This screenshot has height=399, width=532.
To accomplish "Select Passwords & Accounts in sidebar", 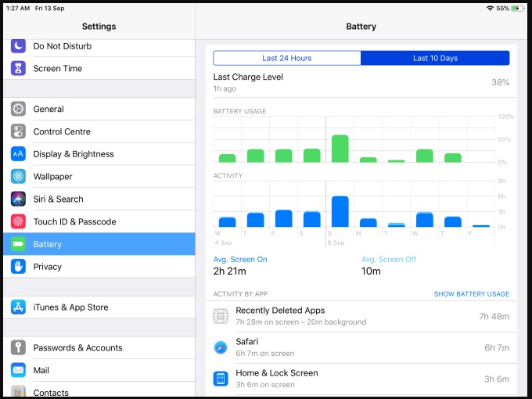I will click(x=77, y=348).
